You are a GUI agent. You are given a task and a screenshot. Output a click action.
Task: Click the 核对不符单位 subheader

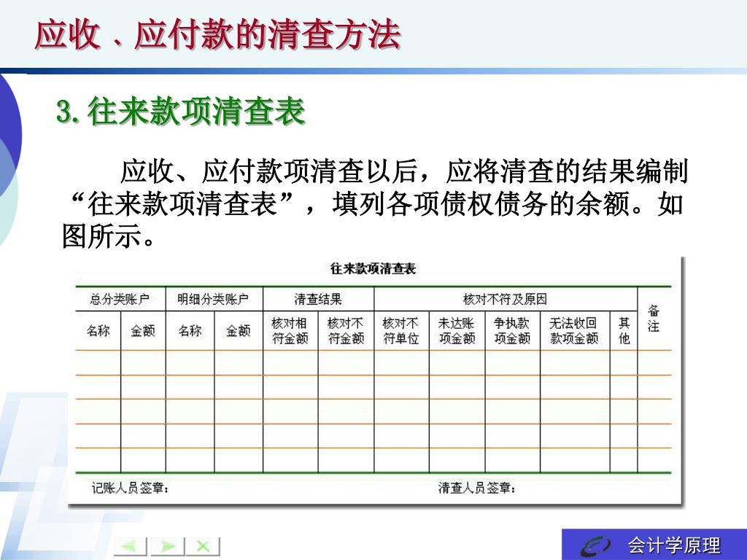point(400,330)
